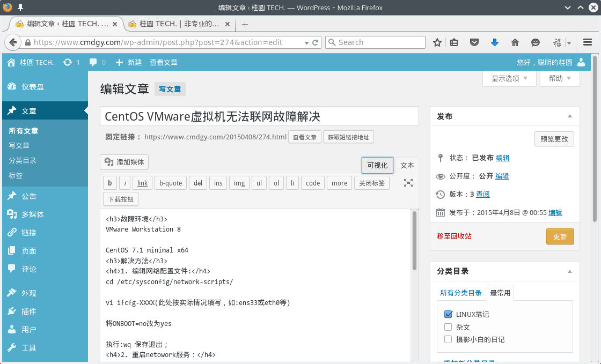Click the post title input field

click(260, 116)
